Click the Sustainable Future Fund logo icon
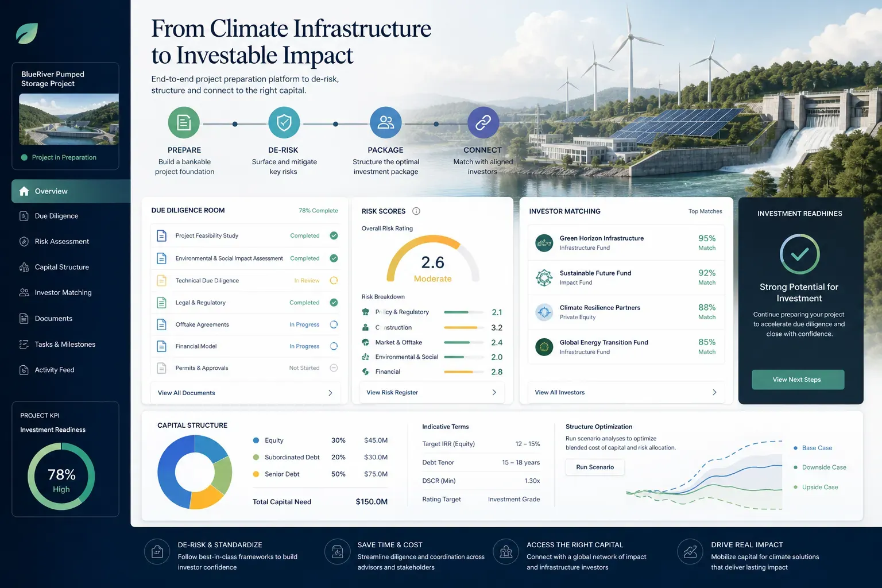Viewport: 882px width, 588px height. (x=544, y=278)
